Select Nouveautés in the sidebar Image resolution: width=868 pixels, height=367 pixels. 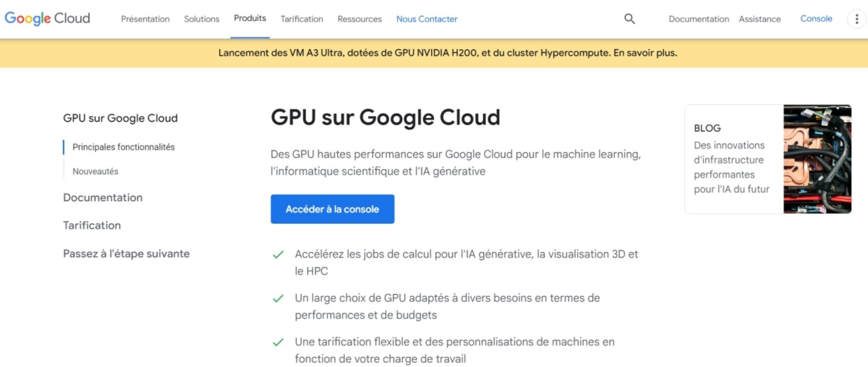95,171
